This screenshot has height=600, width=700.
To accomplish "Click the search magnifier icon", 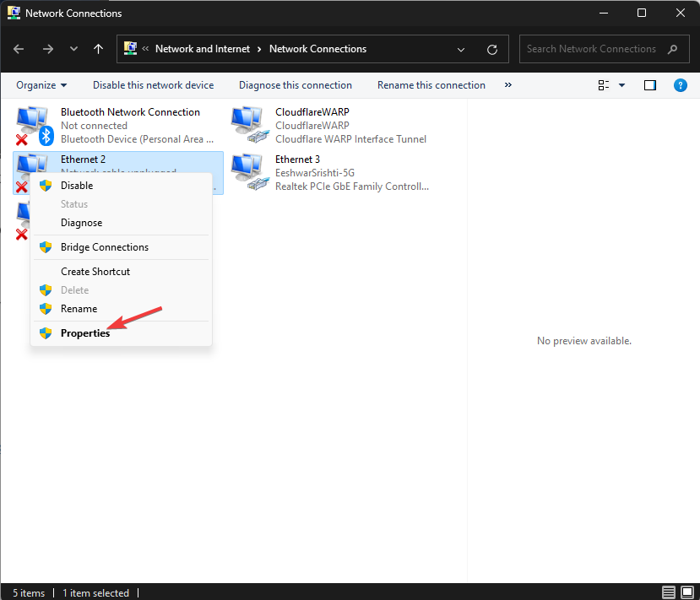I will tap(672, 49).
